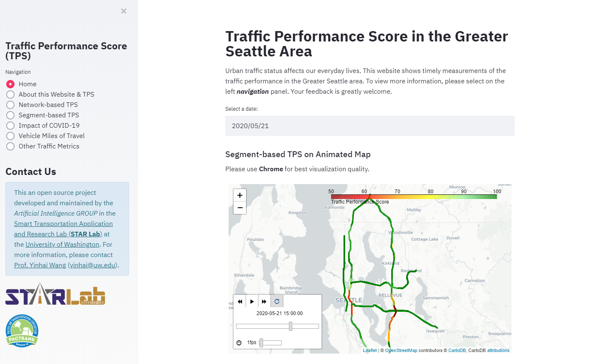The image size is (592, 364).
Task: Switch to Vehicle Miles of Travel
Action: click(10, 136)
